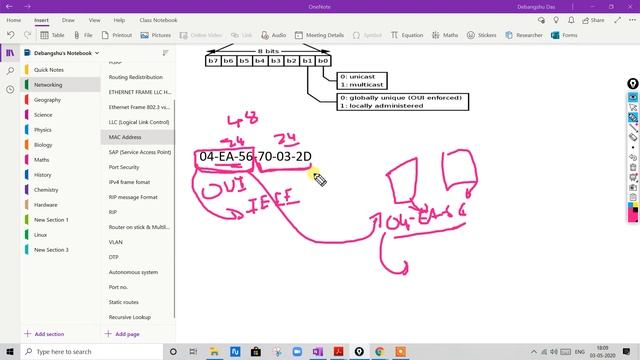Open the Quick Notes section
640x360 pixels.
coord(61,70)
